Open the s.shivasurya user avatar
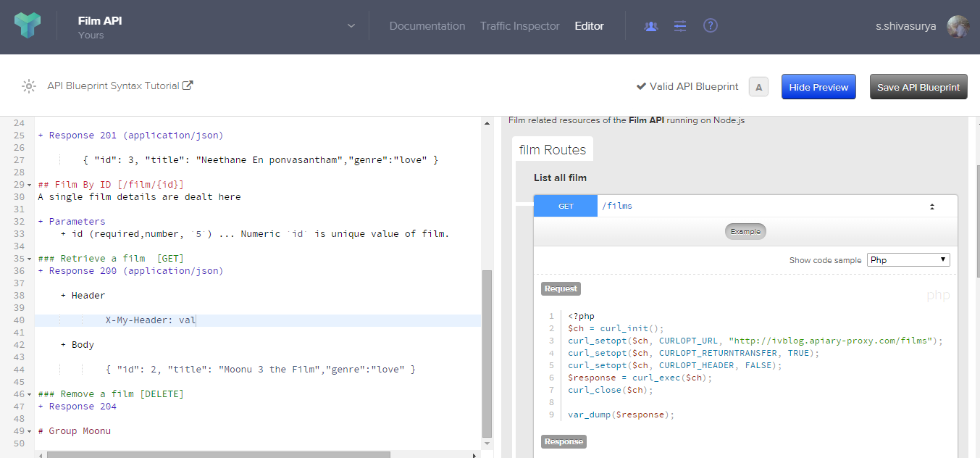This screenshot has width=980, height=458. [958, 27]
